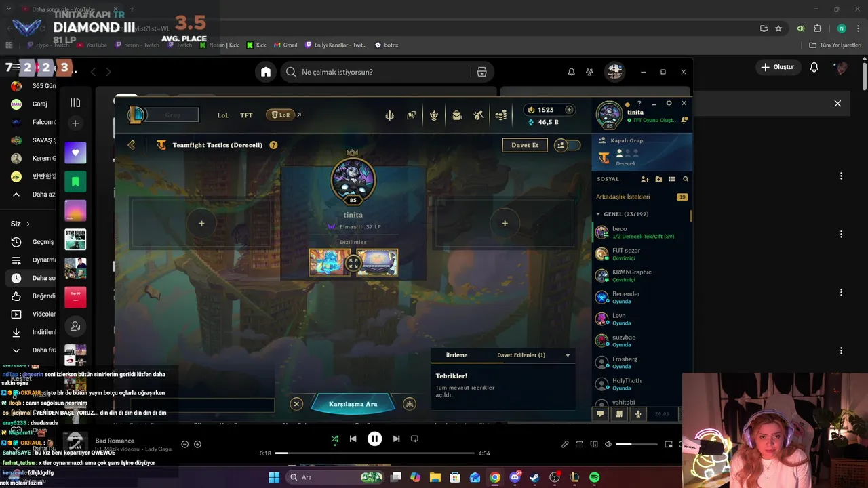Go back with the League lobby arrow
Viewport: 868px width, 488px height.
tap(132, 145)
